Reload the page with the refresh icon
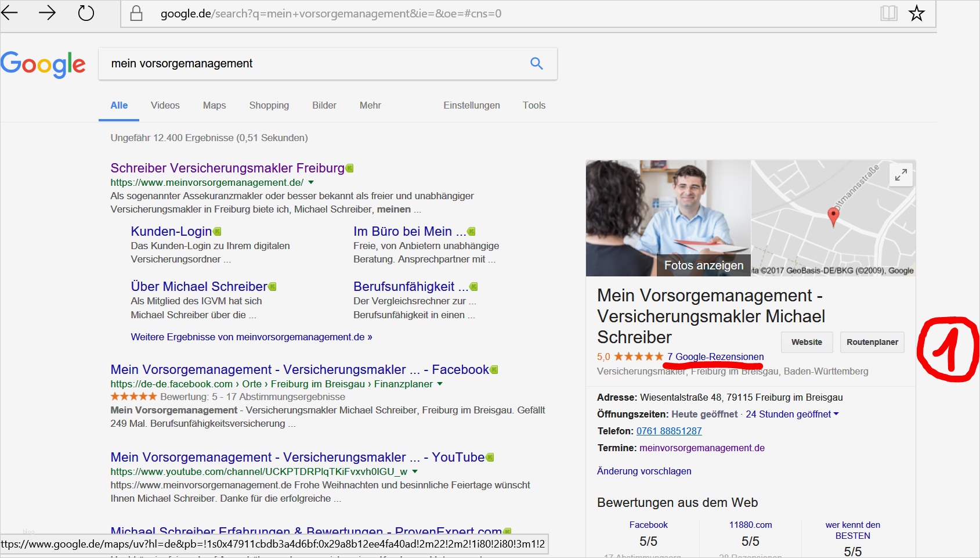Screen dimensions: 980x558 [x=86, y=13]
